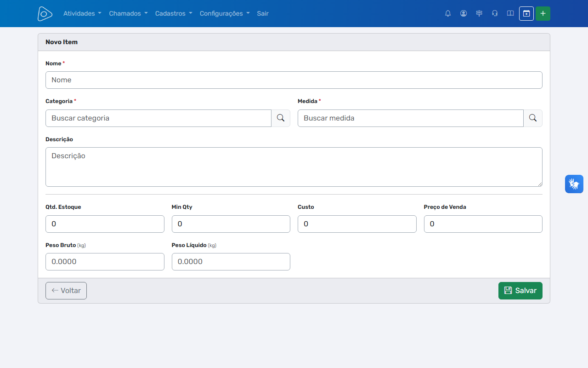Expand the Chamados menu
This screenshot has width=588, height=368.
pyautogui.click(x=128, y=13)
